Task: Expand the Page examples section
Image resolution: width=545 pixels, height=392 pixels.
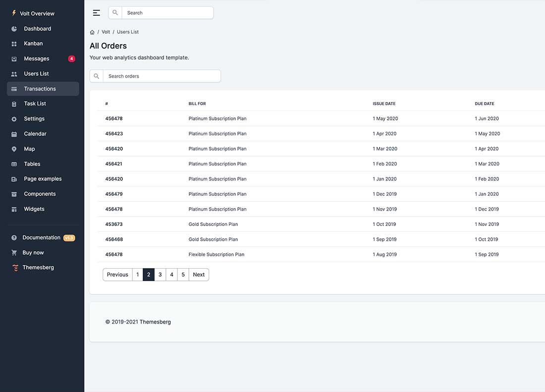Action: click(42, 178)
